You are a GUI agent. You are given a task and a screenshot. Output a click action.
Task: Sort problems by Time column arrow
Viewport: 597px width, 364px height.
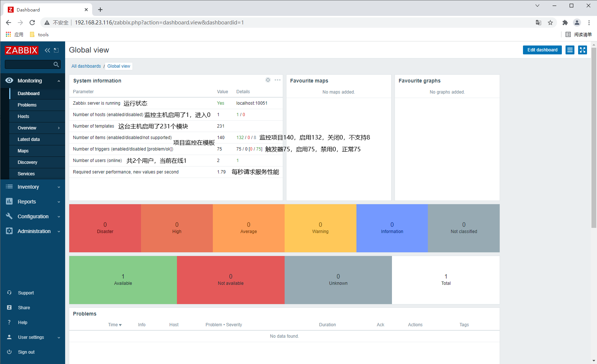click(x=120, y=325)
